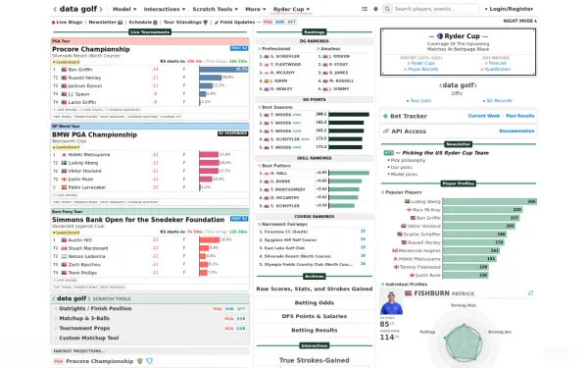
Task: Open Ryder Cup Forecast link
Action: (497, 63)
